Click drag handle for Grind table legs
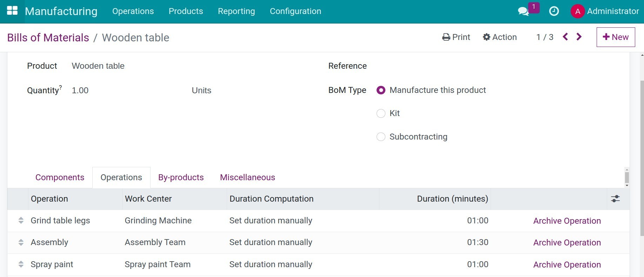 click(21, 221)
